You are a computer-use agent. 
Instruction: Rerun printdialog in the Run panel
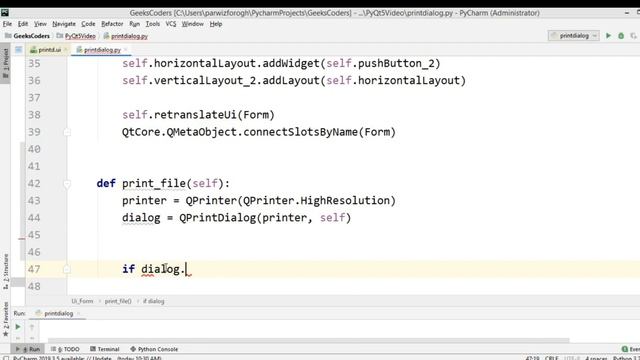coord(18,327)
